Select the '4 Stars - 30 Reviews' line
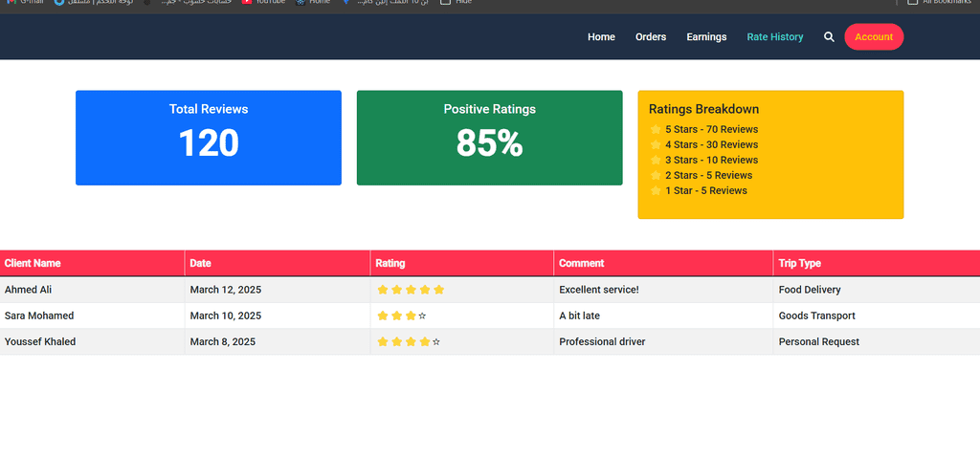980x457 pixels. [x=711, y=144]
